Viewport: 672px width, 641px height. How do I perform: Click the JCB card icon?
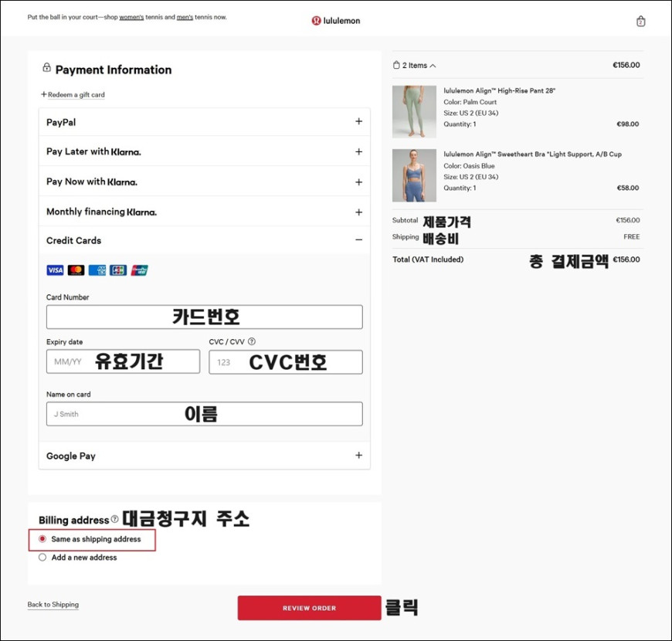pos(118,270)
